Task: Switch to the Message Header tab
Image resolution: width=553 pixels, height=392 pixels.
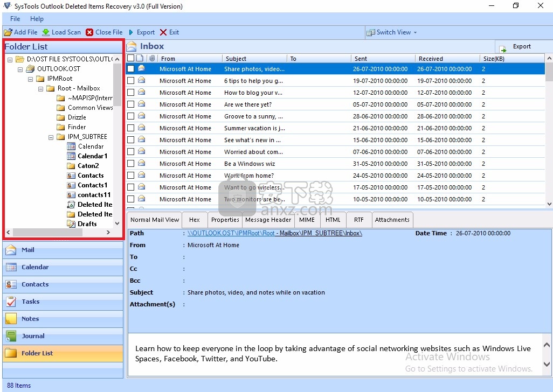Action: (268, 220)
